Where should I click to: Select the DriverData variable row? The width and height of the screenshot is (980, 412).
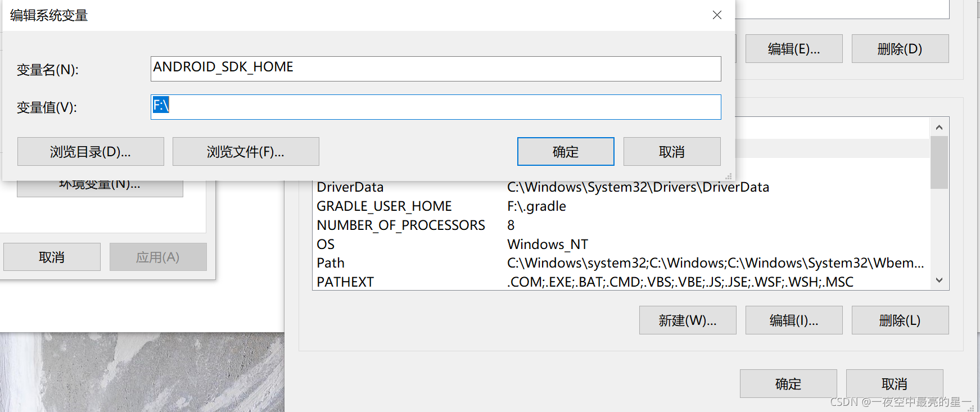621,187
